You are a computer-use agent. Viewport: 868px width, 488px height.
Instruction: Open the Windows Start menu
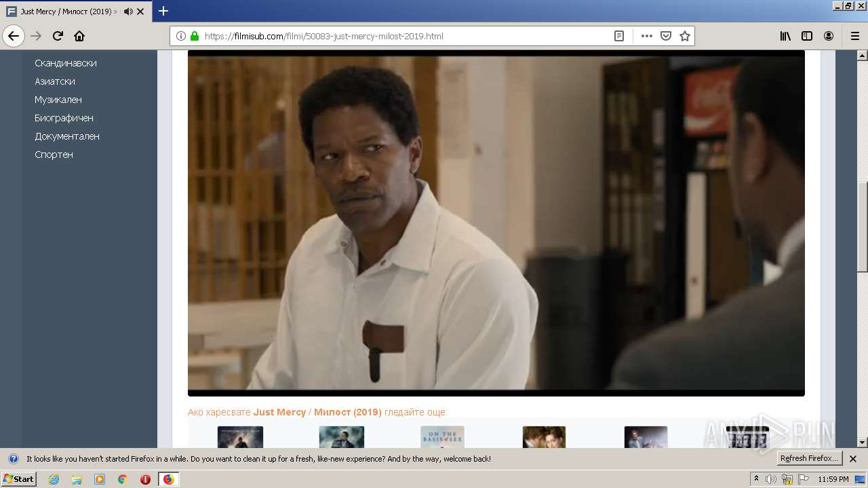click(19, 479)
